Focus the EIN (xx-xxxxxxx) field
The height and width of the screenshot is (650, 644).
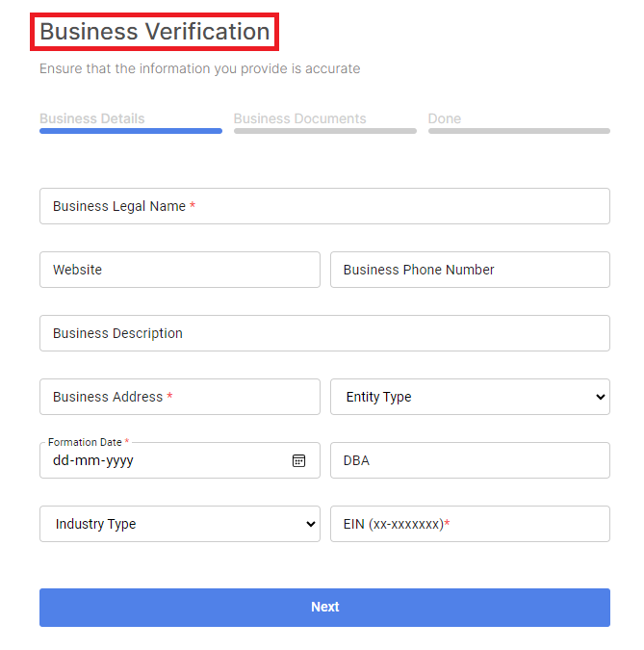pos(470,524)
